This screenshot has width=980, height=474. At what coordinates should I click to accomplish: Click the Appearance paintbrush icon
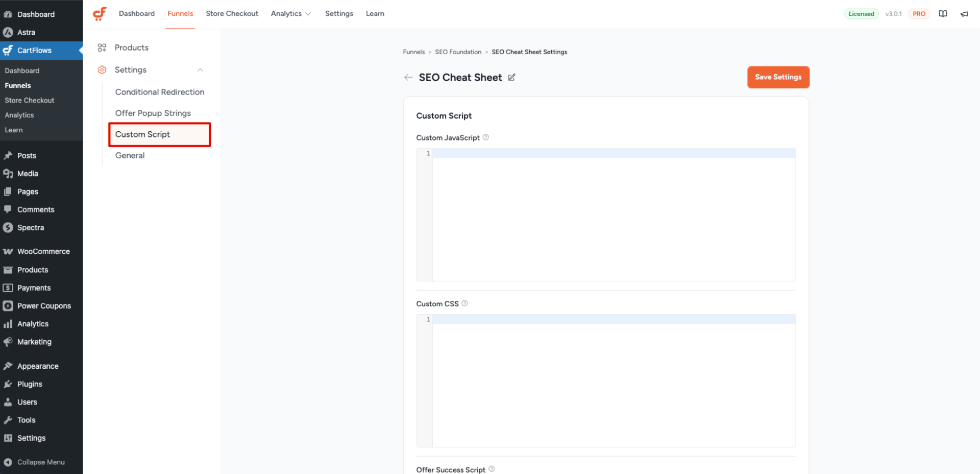coord(8,366)
